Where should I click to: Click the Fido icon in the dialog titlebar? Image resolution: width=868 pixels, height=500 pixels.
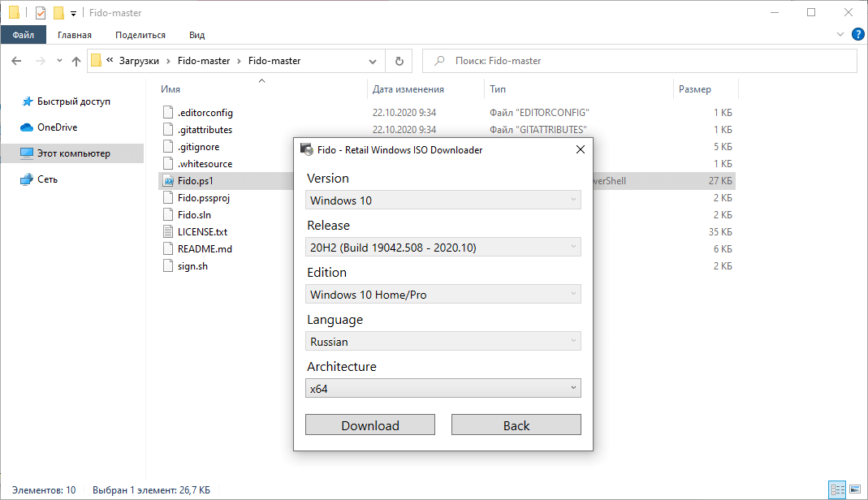coord(307,149)
